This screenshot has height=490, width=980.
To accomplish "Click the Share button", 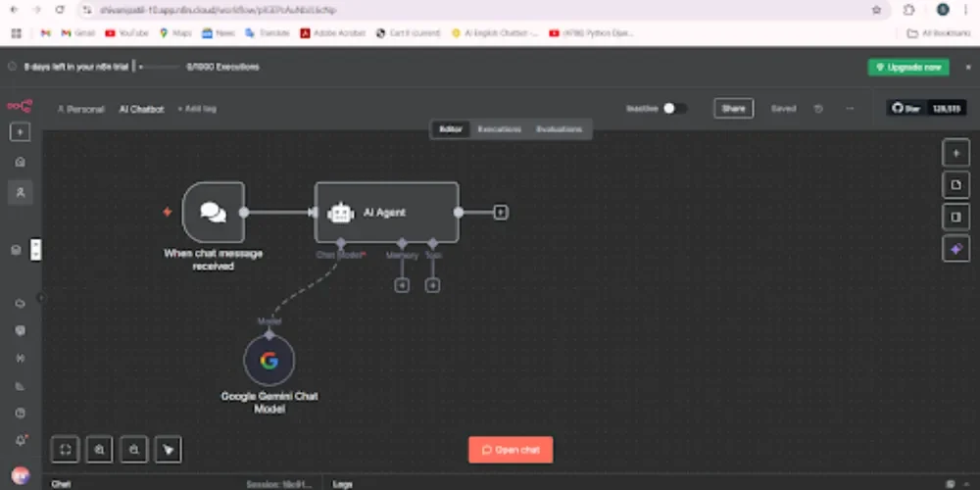I will click(733, 109).
